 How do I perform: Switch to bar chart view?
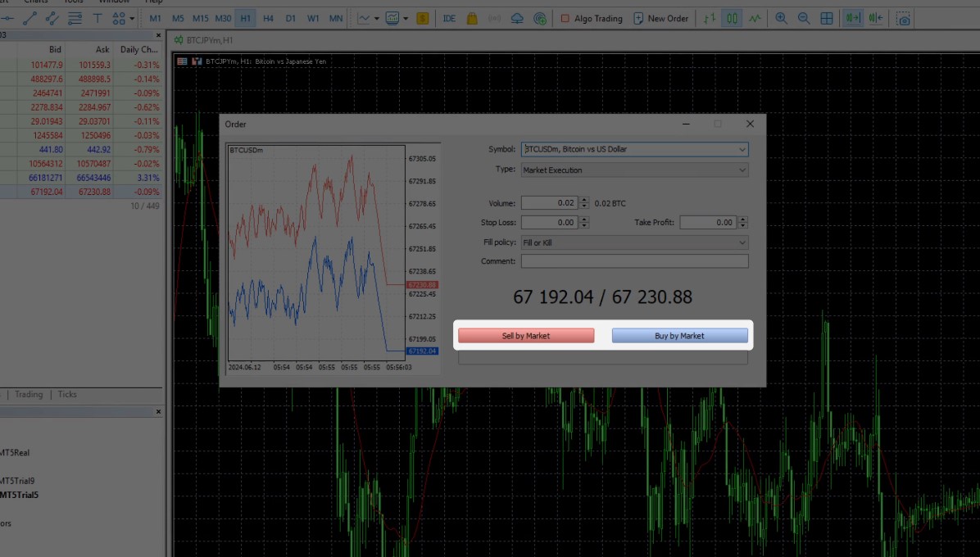[x=710, y=19]
